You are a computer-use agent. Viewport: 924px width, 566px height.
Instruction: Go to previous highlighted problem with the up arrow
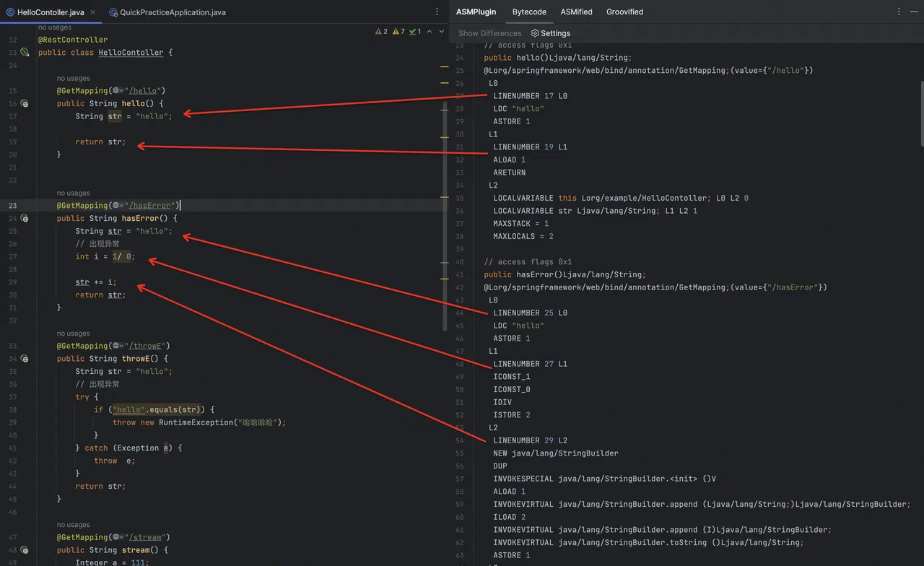[430, 32]
